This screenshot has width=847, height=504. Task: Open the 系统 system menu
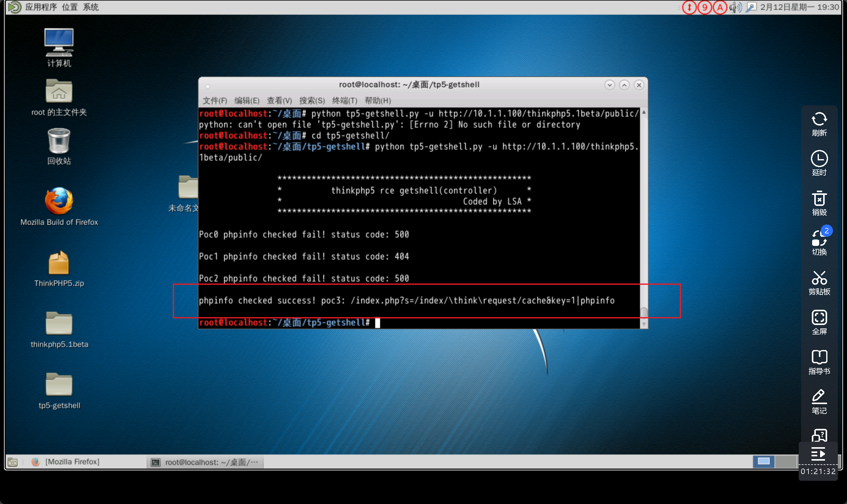pyautogui.click(x=91, y=7)
